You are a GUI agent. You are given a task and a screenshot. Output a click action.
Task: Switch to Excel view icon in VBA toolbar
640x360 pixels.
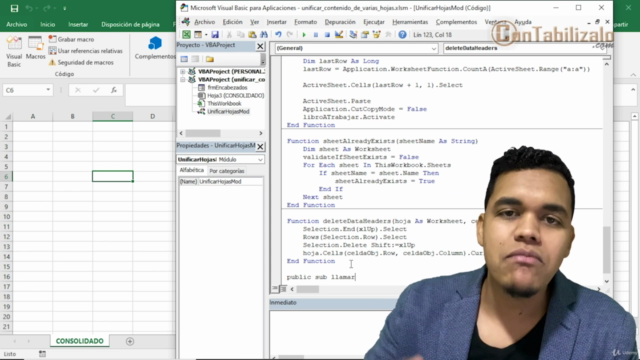coord(186,35)
